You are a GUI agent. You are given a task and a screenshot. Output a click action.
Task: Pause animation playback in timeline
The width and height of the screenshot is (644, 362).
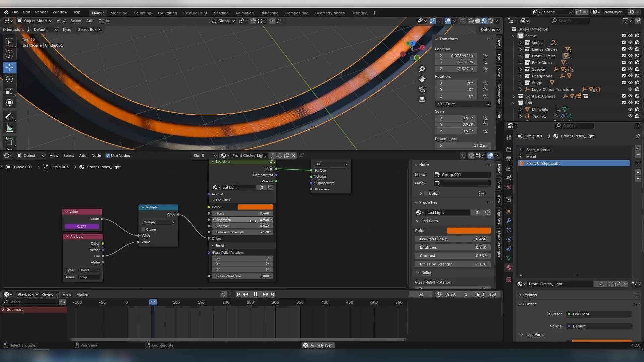(x=256, y=294)
